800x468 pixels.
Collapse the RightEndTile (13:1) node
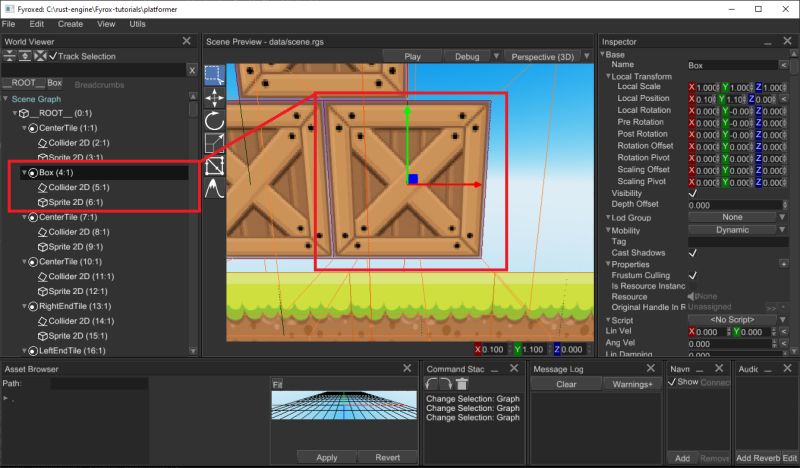point(24,306)
